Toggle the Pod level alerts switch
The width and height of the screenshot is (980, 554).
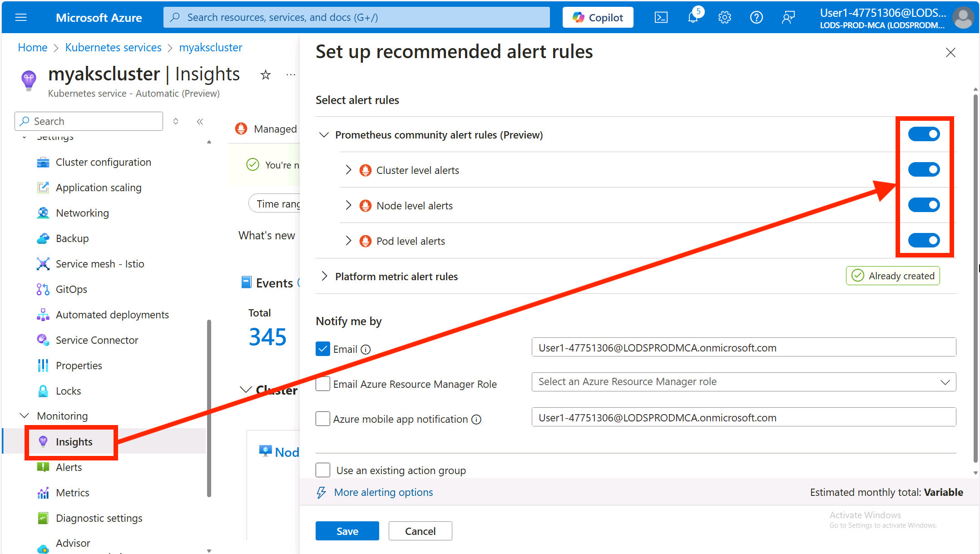click(x=924, y=240)
